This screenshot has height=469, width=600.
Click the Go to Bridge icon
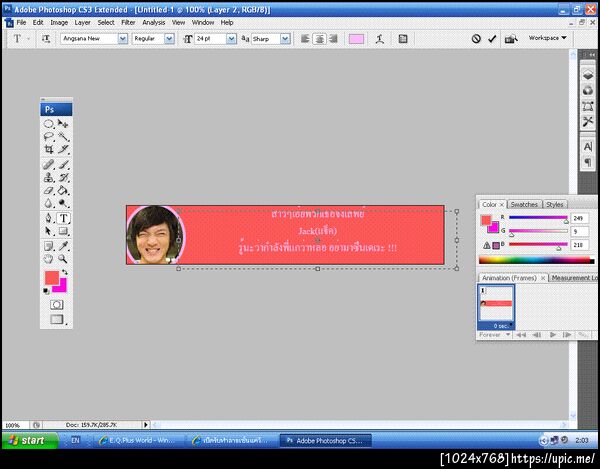511,39
